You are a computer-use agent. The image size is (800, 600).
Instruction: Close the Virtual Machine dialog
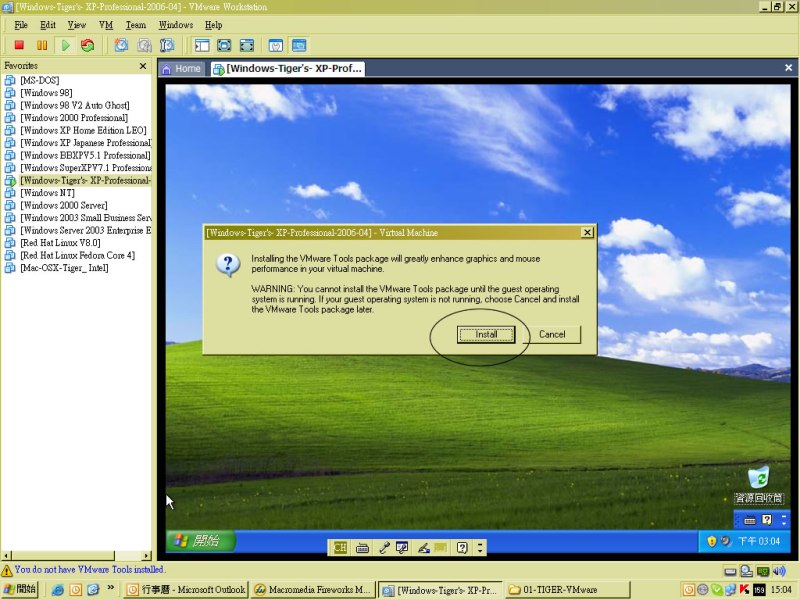[587, 233]
